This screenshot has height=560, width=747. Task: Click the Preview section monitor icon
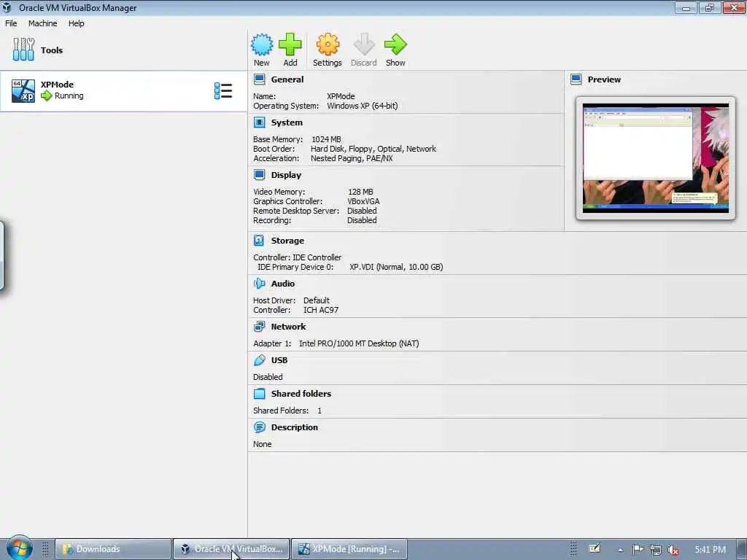click(576, 79)
